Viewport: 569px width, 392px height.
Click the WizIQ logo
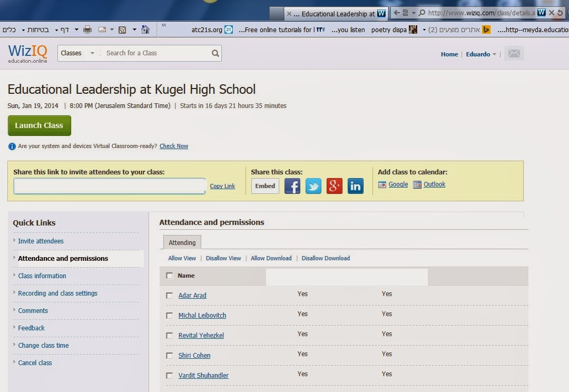27,53
